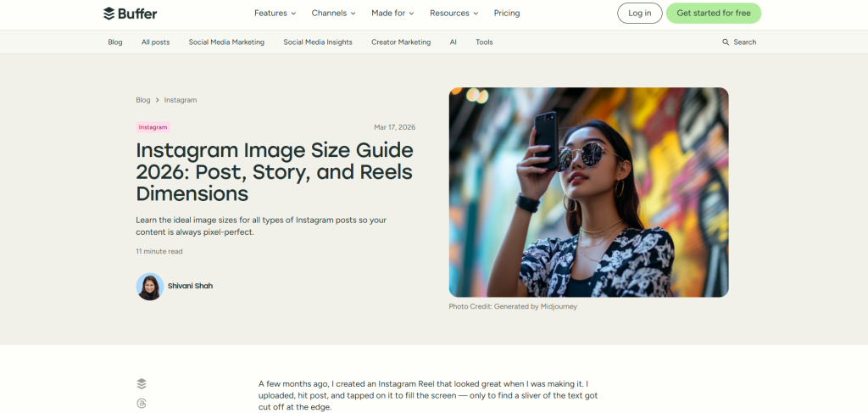The height and width of the screenshot is (413, 868).
Task: Click the Log in button
Action: point(639,14)
